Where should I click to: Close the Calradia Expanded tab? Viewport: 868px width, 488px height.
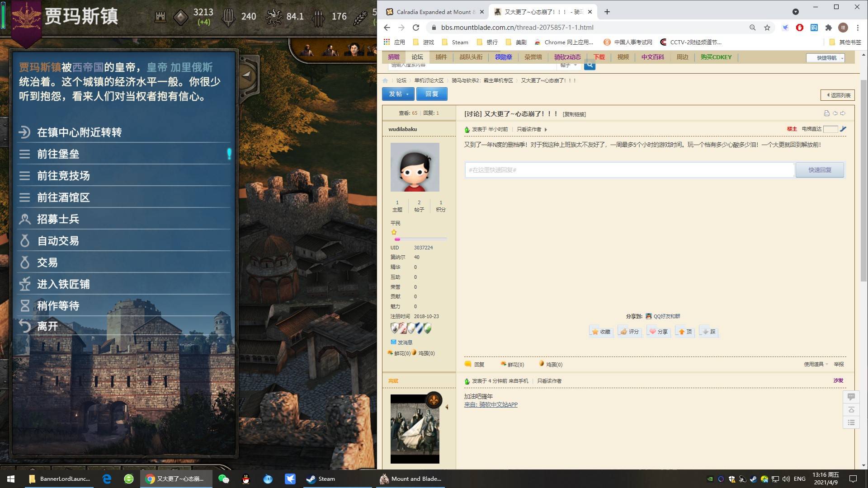pos(482,12)
